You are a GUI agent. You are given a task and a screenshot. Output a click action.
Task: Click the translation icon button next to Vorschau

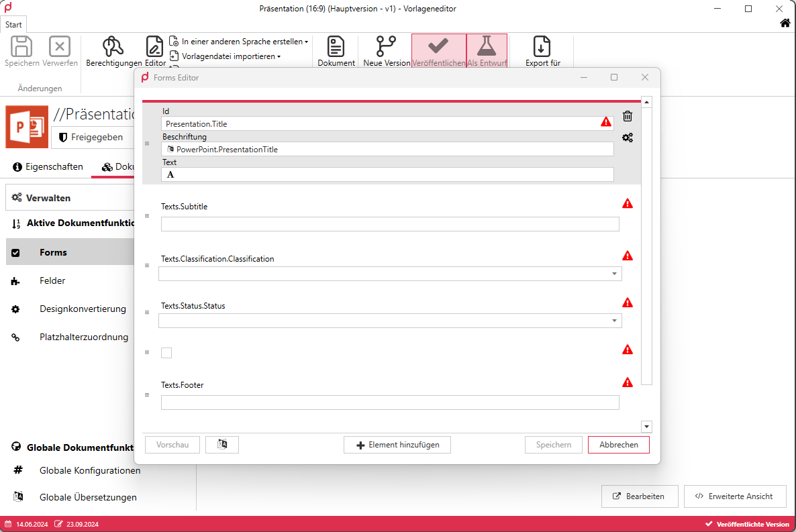(x=222, y=445)
